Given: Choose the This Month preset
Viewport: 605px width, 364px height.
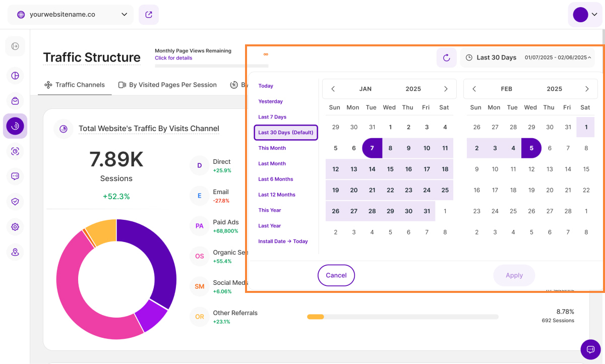Looking at the screenshot, I should pyautogui.click(x=272, y=148).
